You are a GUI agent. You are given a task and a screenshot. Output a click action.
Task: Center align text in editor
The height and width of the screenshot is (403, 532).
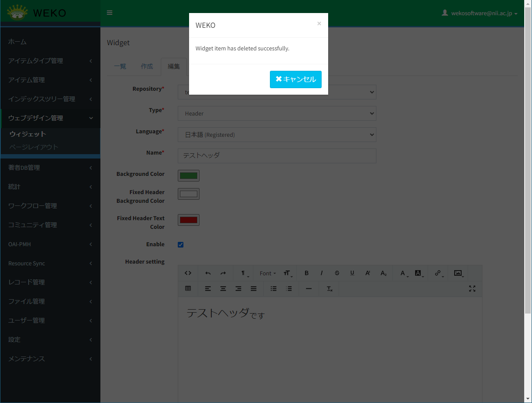coord(223,289)
